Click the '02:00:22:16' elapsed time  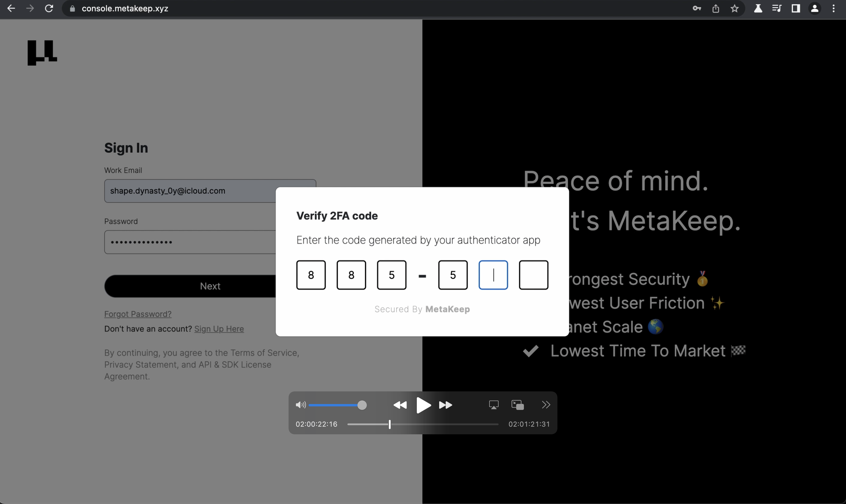coord(316,424)
